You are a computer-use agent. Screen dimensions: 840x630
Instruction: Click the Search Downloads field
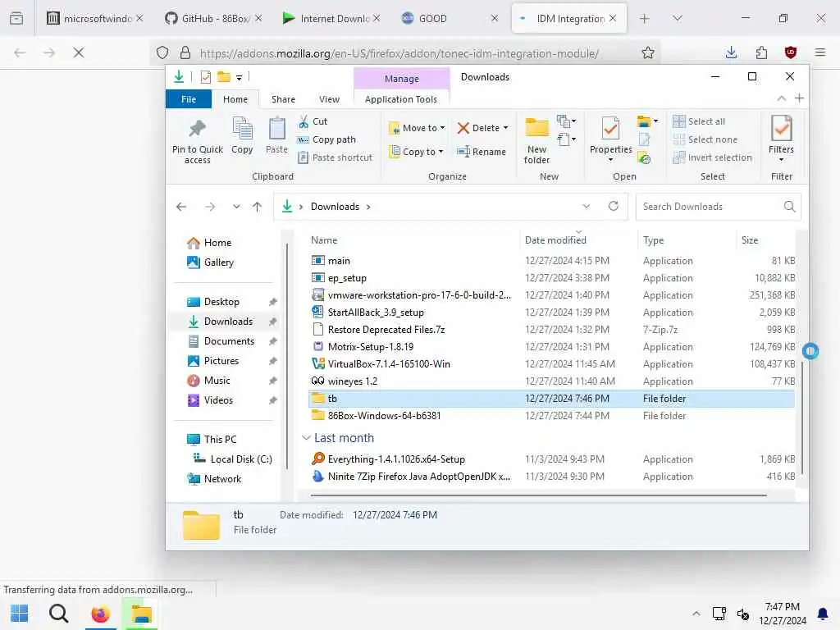[718, 207]
